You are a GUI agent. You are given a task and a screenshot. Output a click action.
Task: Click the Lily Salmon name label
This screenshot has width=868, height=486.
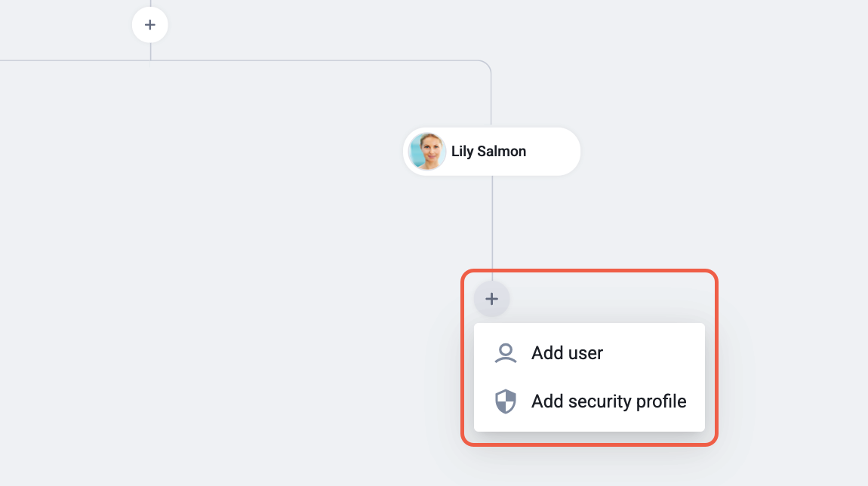[489, 151]
